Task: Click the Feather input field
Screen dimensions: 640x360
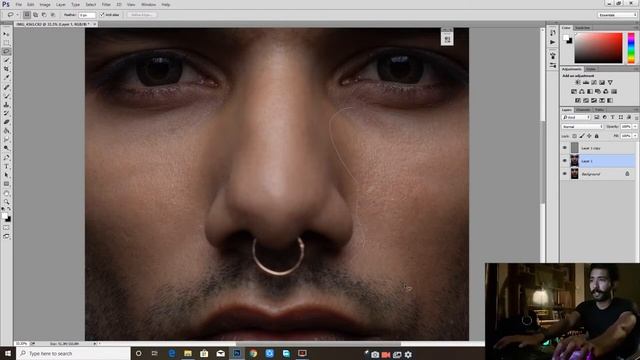Action: pos(87,15)
